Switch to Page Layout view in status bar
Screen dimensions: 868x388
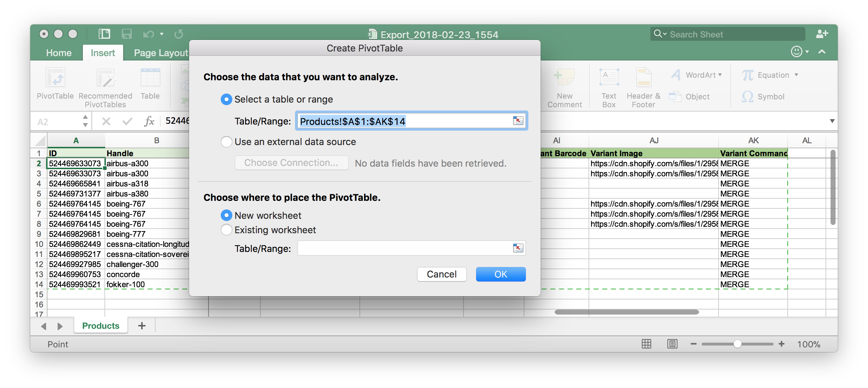[672, 344]
